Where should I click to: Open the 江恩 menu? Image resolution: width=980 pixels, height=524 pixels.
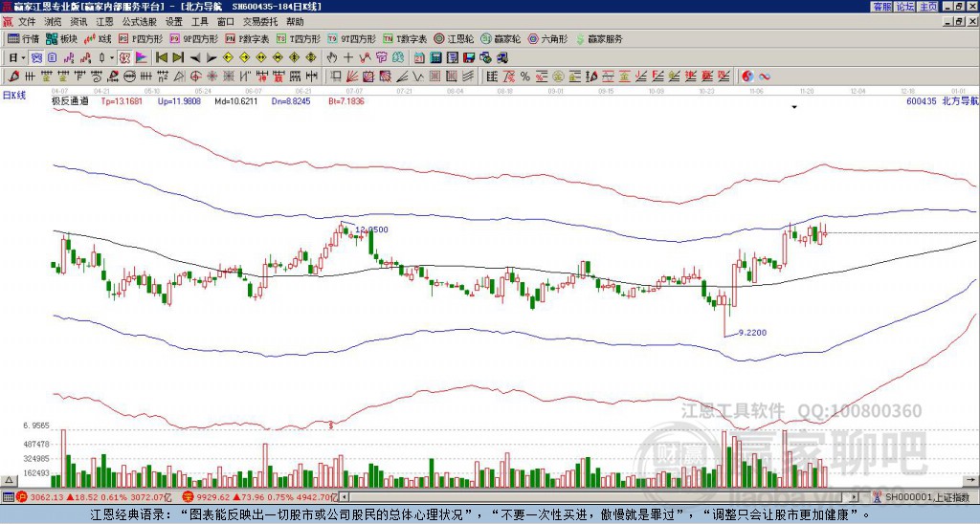coord(104,22)
